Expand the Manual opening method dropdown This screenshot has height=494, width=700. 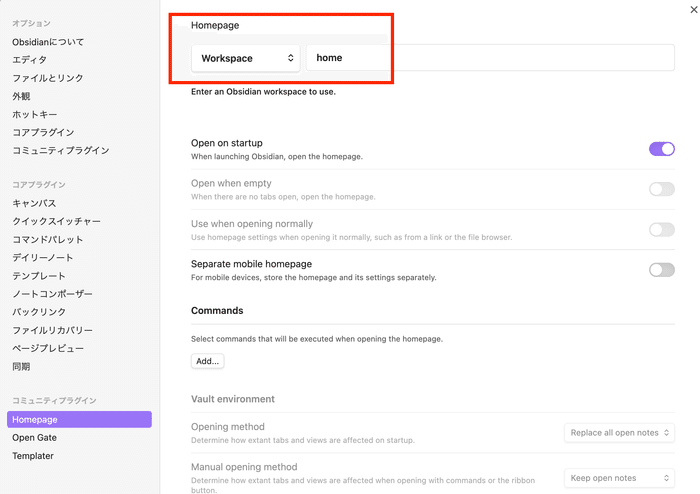[619, 478]
